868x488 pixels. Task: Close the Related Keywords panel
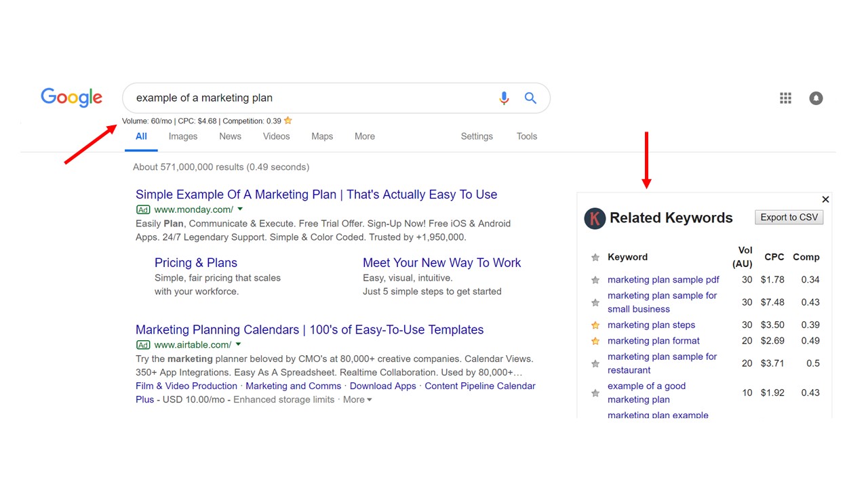[x=825, y=199]
